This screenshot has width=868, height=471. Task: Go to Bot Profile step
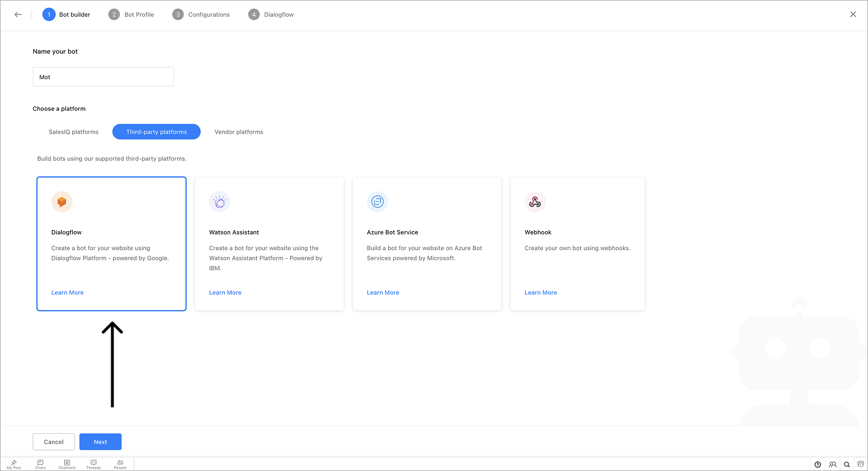point(131,14)
